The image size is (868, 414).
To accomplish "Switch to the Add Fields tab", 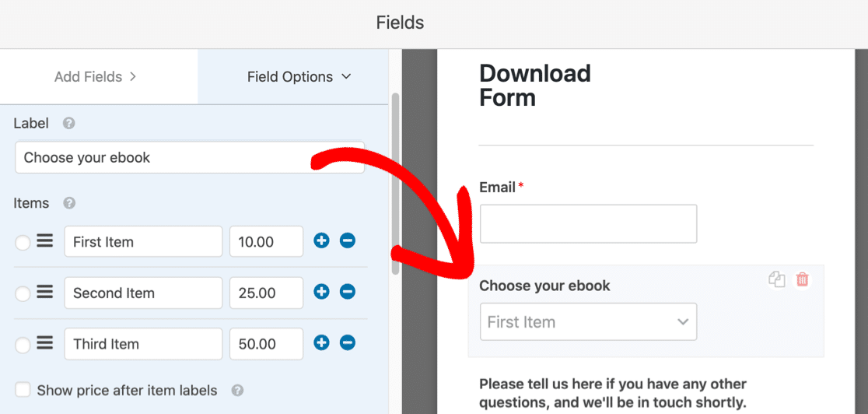I will (96, 76).
